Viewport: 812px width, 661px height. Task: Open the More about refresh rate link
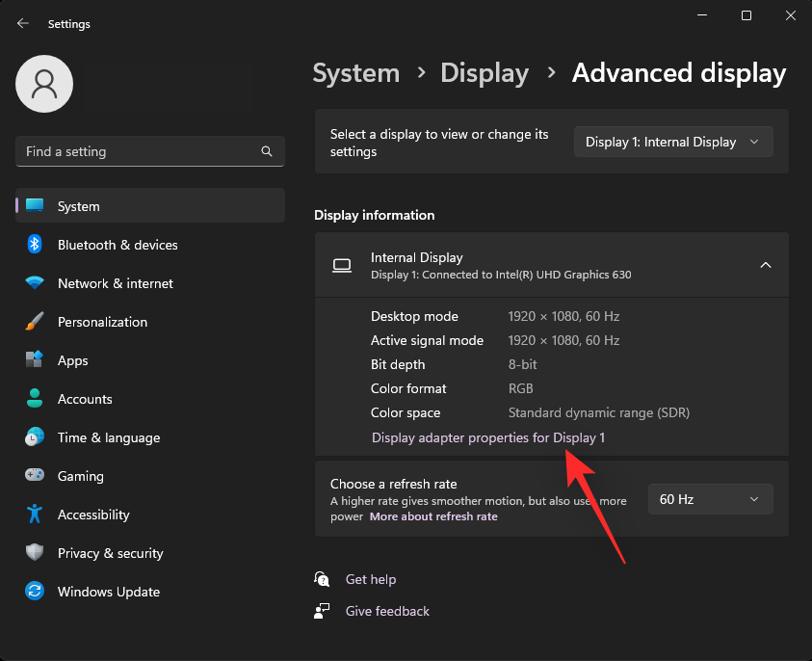point(433,516)
